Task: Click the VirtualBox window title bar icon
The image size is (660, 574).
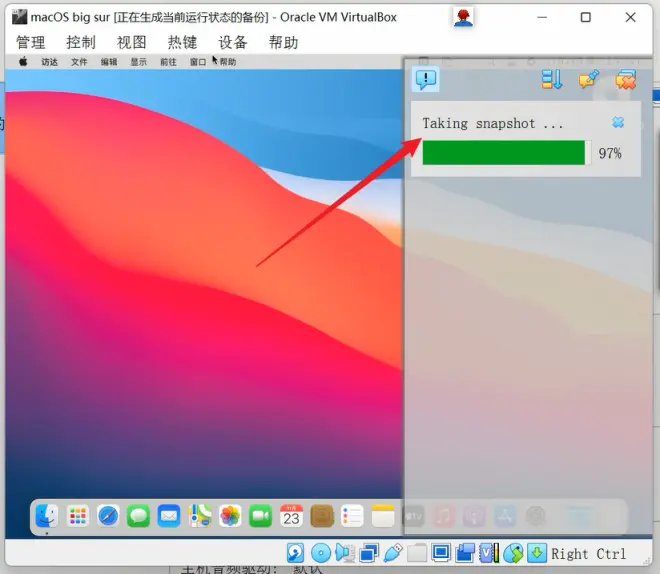Action: pos(19,17)
